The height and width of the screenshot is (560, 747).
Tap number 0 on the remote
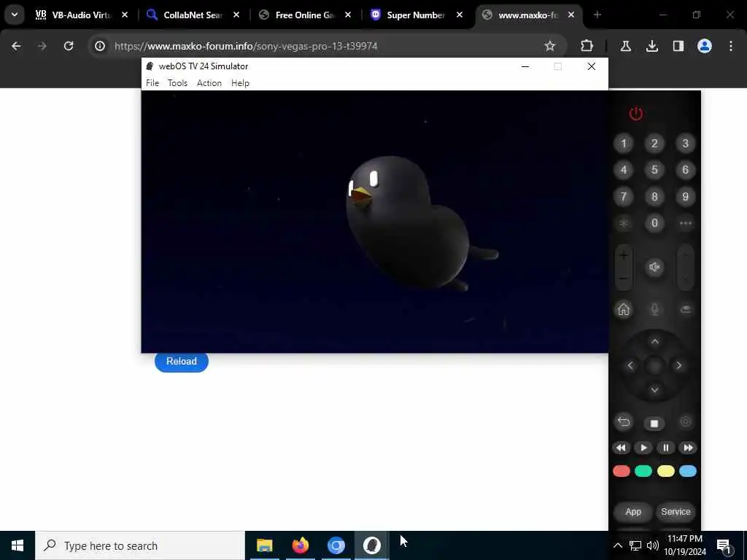654,223
